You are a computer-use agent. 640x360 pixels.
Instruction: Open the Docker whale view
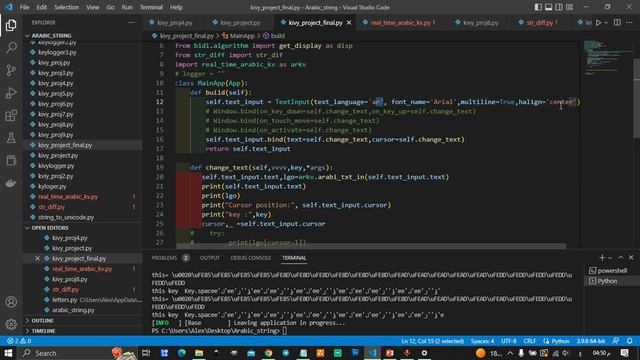click(x=11, y=183)
